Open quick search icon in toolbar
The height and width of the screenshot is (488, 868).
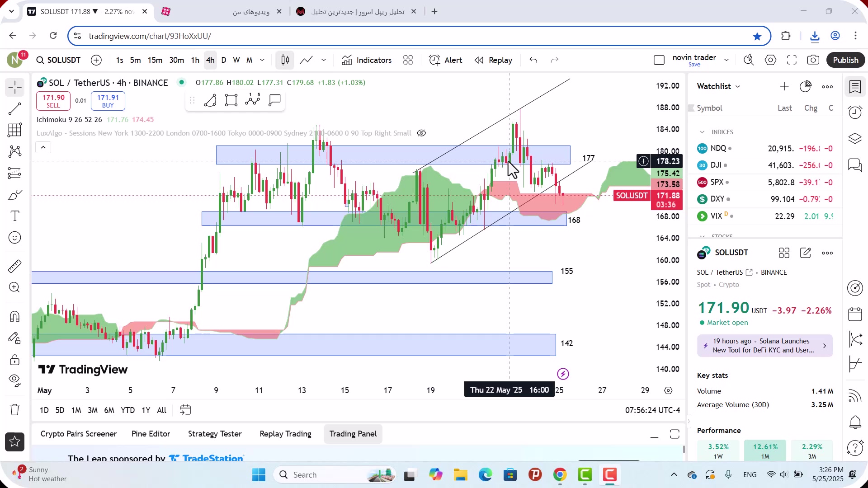(x=749, y=60)
